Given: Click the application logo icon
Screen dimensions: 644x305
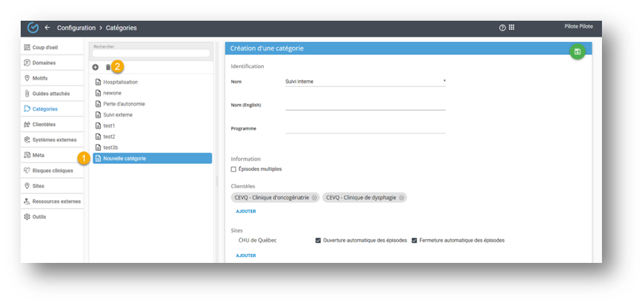Looking at the screenshot, I should point(33,28).
